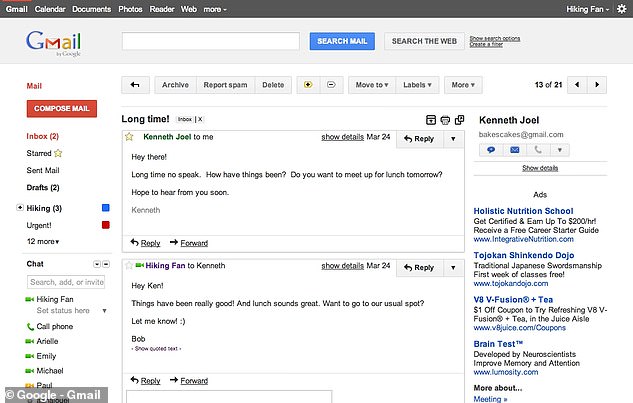Image resolution: width=633 pixels, height=403 pixels.
Task: Click Reply link under Hiking Fan's message
Action: click(150, 381)
